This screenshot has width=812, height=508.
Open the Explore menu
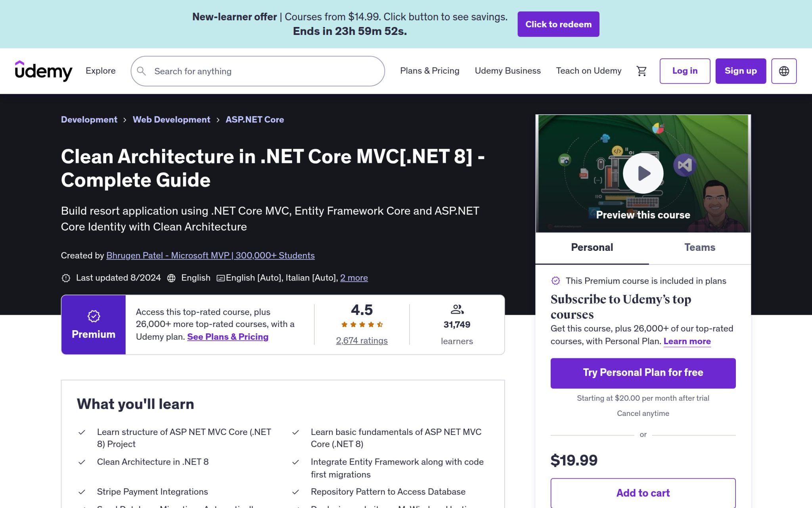point(100,71)
